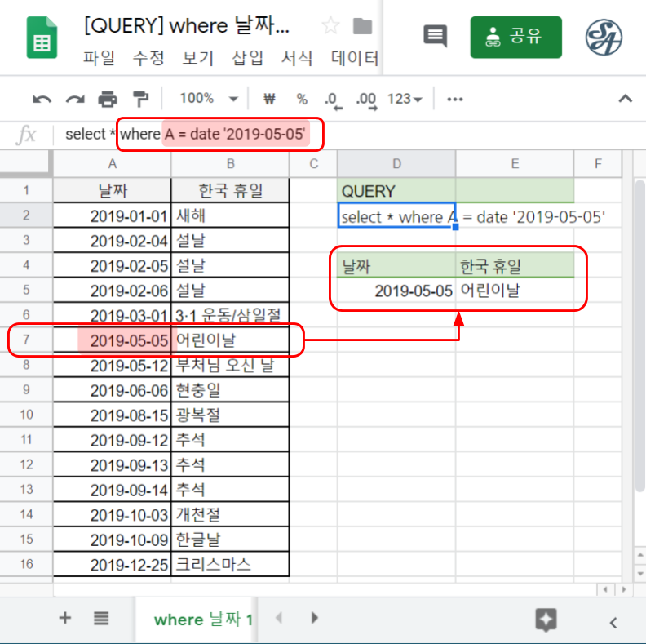Open the Explore star icon
Viewport: 646px width, 644px height.
click(x=546, y=620)
